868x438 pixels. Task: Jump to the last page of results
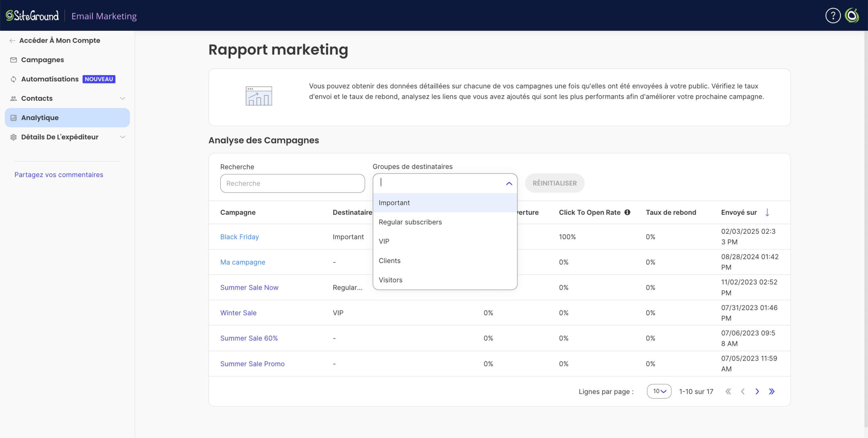772,392
